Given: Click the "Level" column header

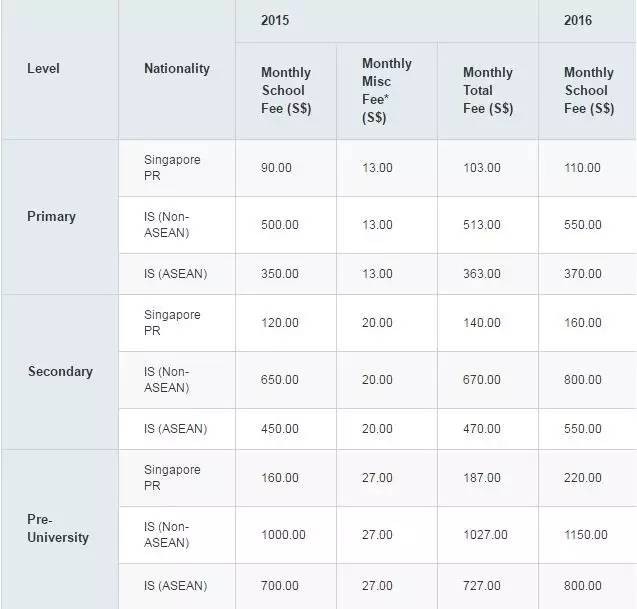Looking at the screenshot, I should coord(43,68).
